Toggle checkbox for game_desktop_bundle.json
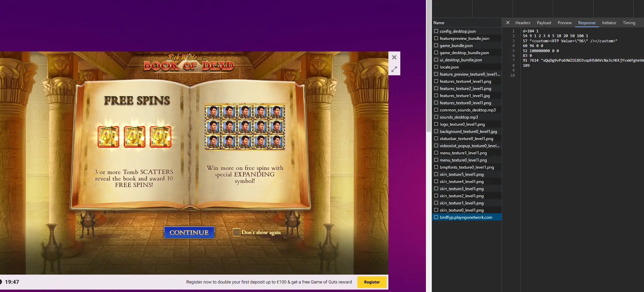The image size is (644, 292). 436,52
